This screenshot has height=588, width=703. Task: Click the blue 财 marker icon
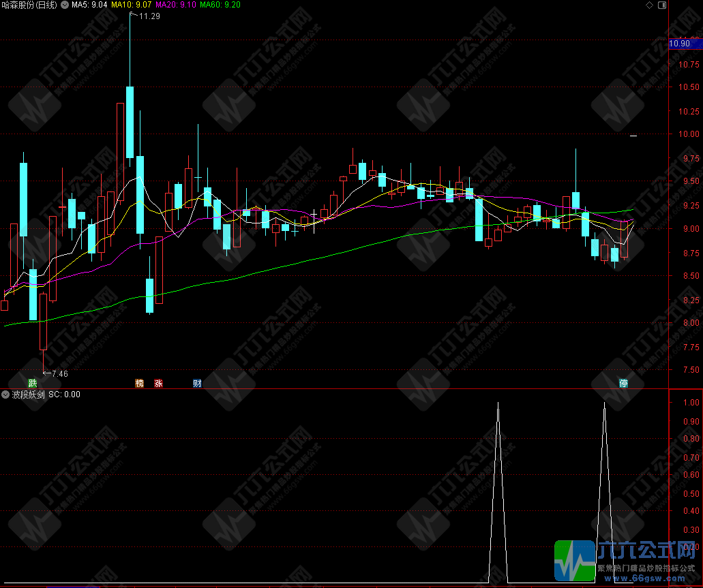tap(197, 383)
